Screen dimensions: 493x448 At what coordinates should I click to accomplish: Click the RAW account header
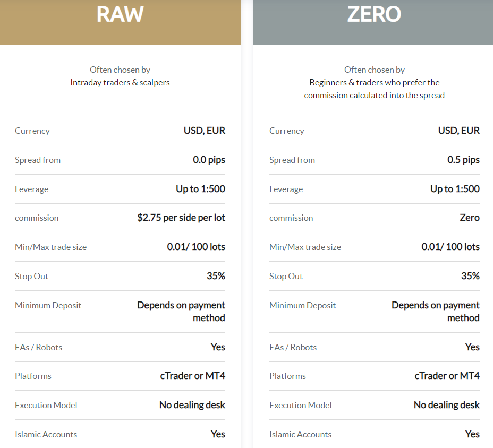point(120,22)
